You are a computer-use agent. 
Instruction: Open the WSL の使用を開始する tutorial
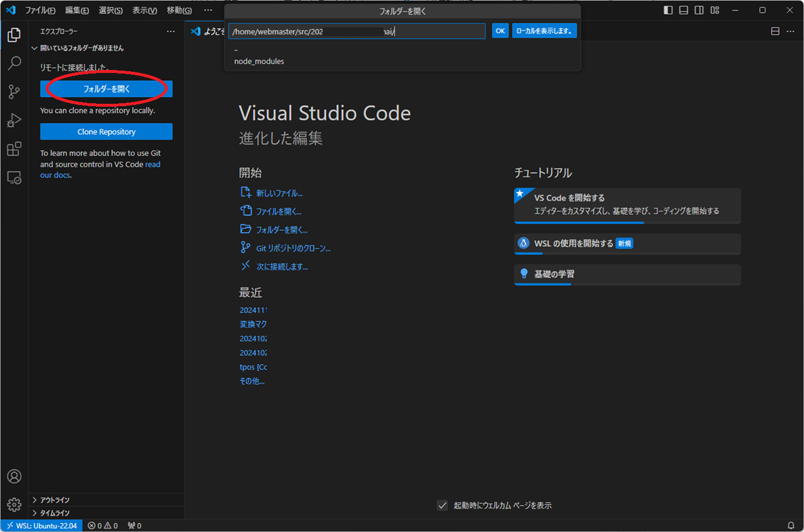click(x=627, y=244)
